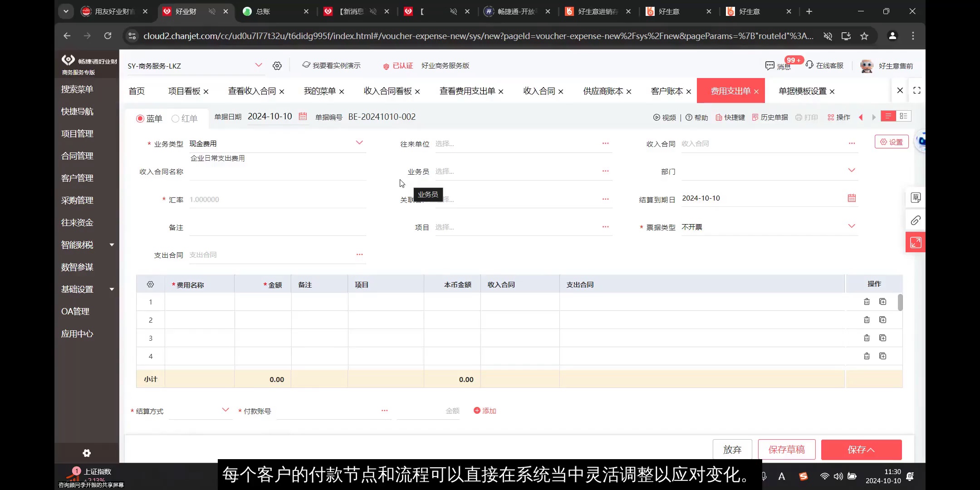This screenshot has width=980, height=490.
Task: Open the 操作 operations menu
Action: click(838, 117)
